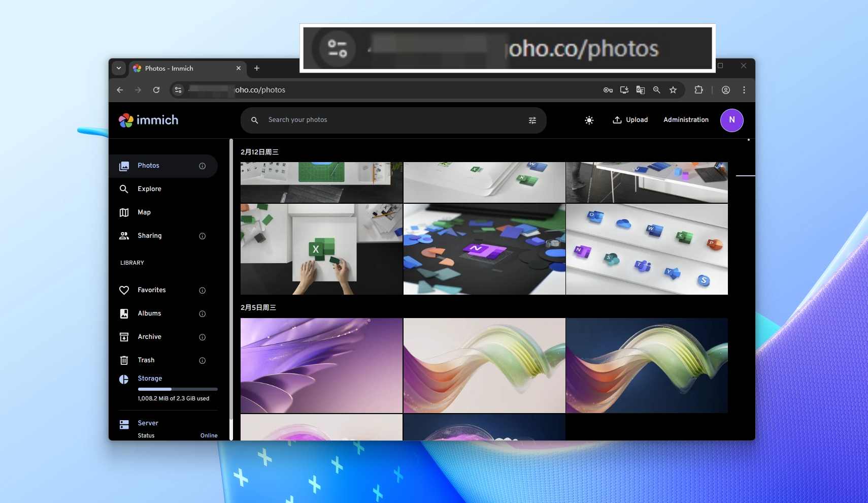This screenshot has width=868, height=503.
Task: Click the info icon next to Favorites
Action: (203, 291)
